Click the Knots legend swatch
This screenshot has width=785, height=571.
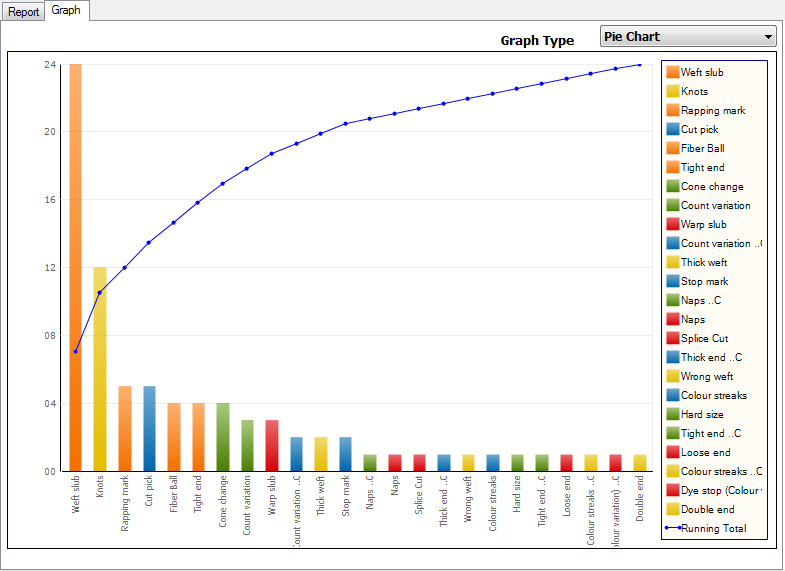pyautogui.click(x=672, y=91)
